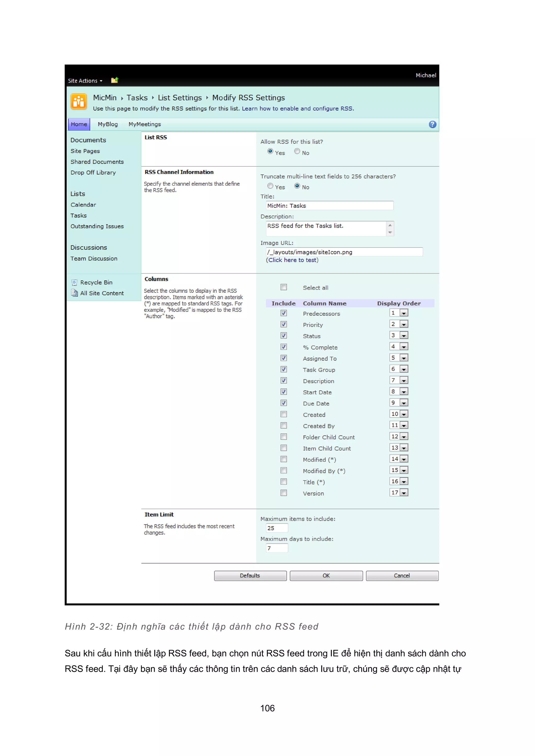Open display order dropdown for Created
Image resolution: width=535 pixels, height=756 pixels.
pos(399,414)
